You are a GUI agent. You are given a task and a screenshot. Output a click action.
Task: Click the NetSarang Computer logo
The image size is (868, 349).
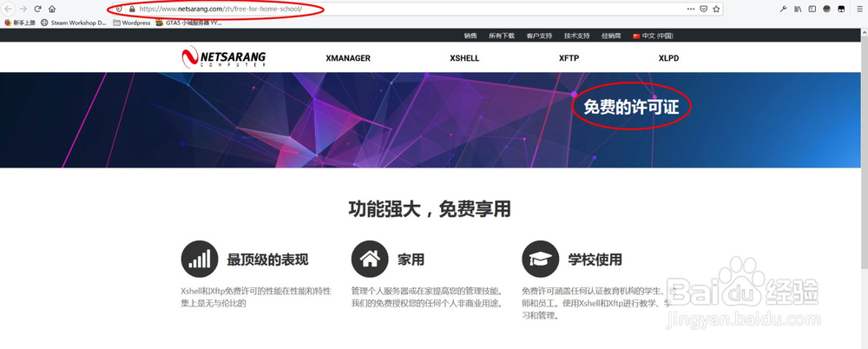pos(224,57)
